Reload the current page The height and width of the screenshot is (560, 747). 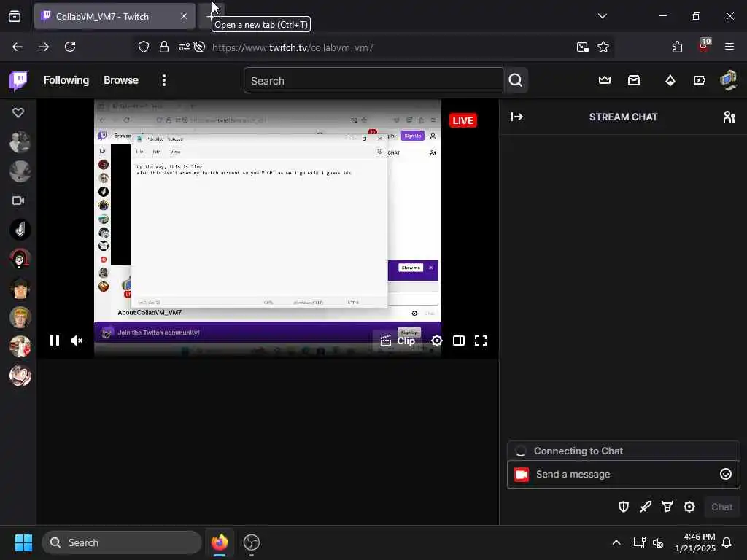[x=70, y=47]
